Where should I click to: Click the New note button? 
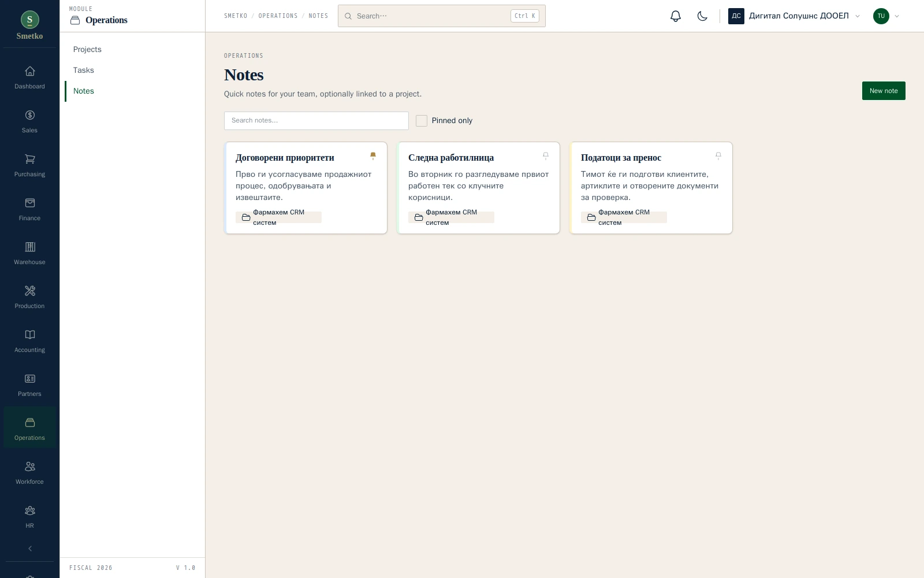(x=884, y=91)
